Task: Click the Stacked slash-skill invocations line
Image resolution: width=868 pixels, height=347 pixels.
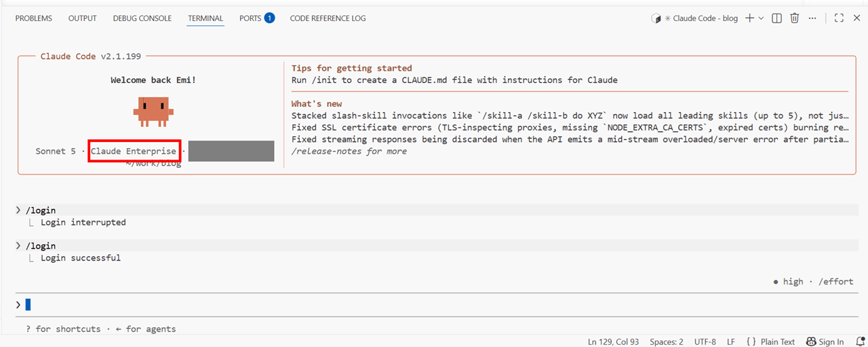Action: pos(570,115)
